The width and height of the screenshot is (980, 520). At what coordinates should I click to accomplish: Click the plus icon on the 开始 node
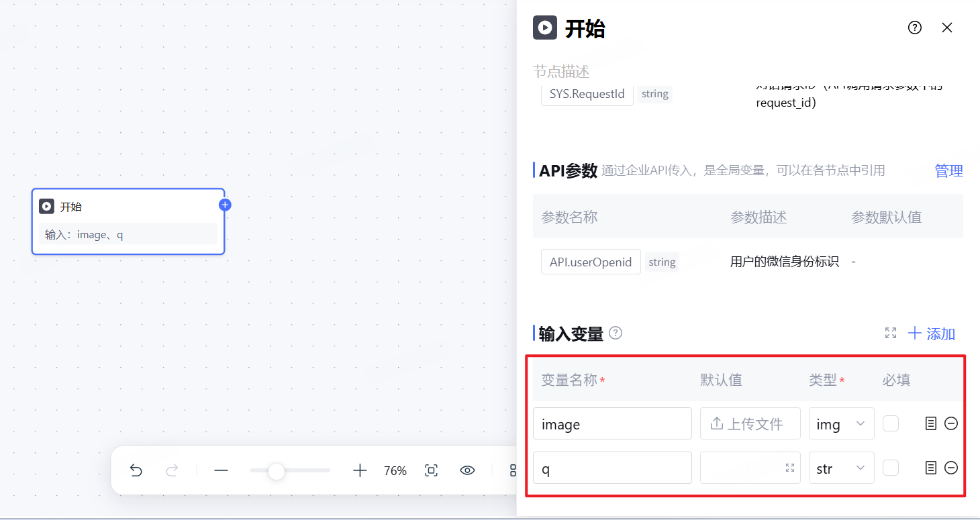click(225, 205)
